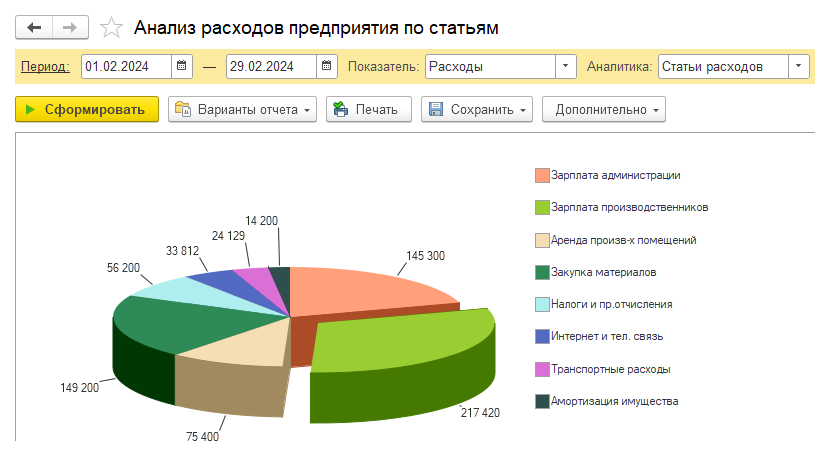Viewport: 830px width, 456px height.
Task: Go forward with the right arrow button
Action: [70, 28]
